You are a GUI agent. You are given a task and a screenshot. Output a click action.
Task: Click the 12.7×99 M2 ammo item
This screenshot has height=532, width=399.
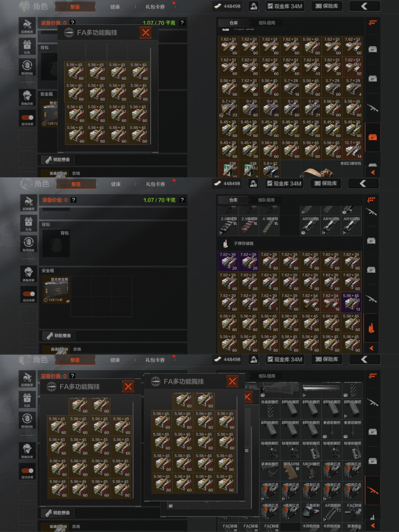click(352, 149)
